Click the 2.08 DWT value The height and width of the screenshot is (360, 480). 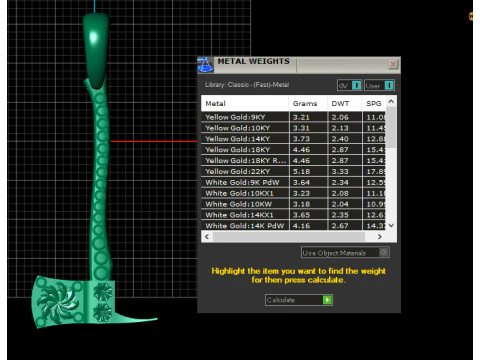pyautogui.click(x=340, y=193)
